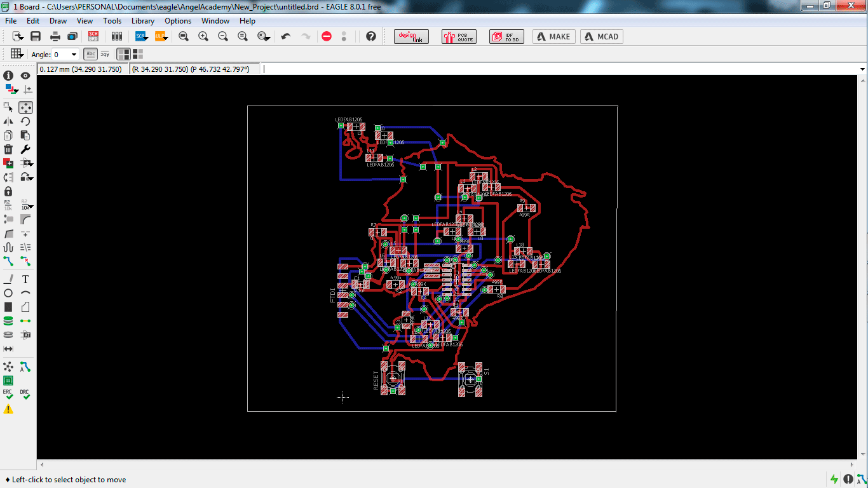Select the Meander tool
The height and width of the screenshot is (488, 868).
(x=8, y=247)
